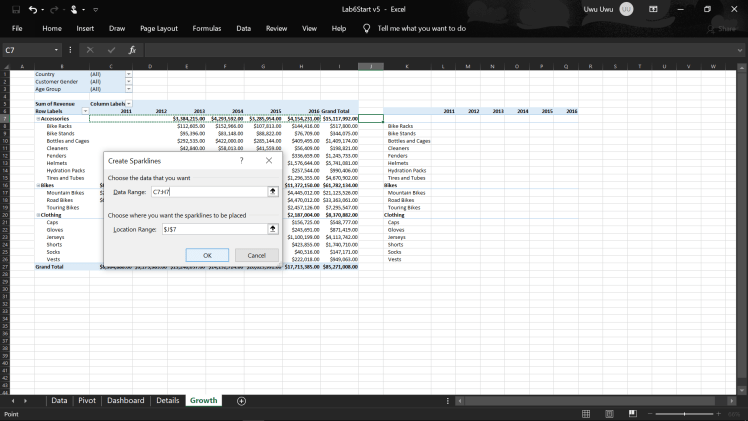Switch to the Dashboard sheet tab
The height and width of the screenshot is (421, 748).
pos(126,400)
